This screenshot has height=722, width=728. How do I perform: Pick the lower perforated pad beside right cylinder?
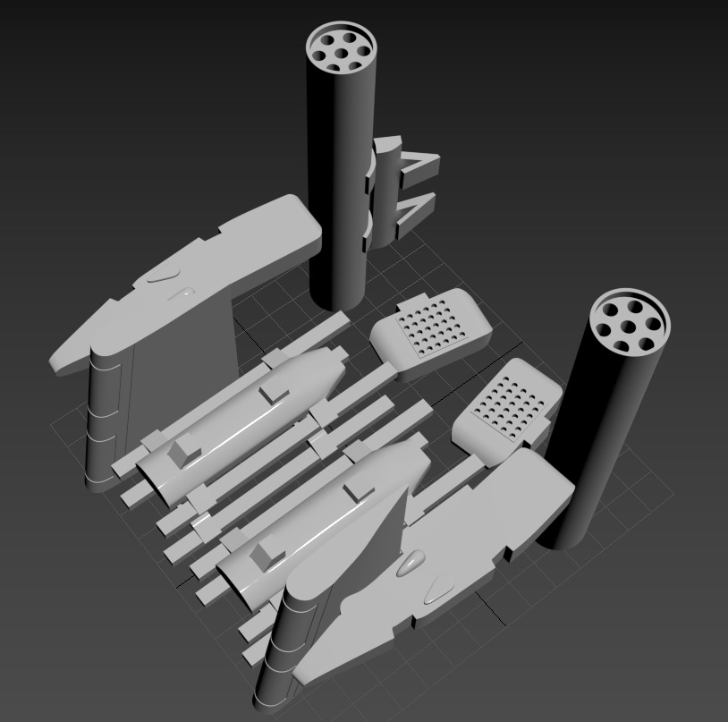pos(506,411)
